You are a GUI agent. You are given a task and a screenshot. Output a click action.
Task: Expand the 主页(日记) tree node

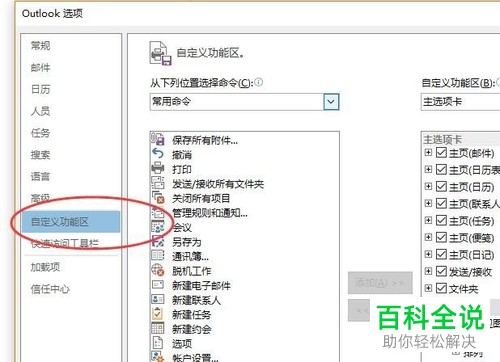tap(428, 254)
